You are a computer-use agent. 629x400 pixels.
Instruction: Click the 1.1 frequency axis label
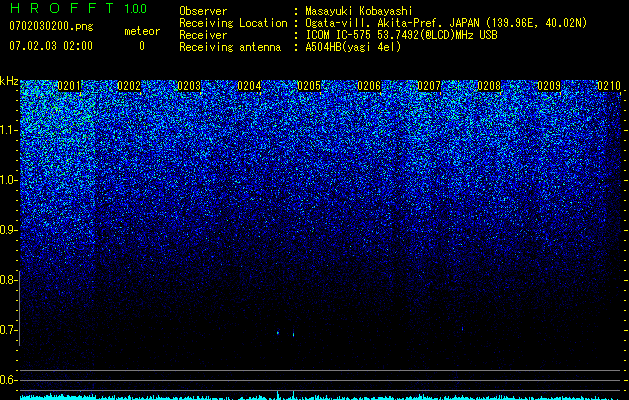tap(8, 130)
